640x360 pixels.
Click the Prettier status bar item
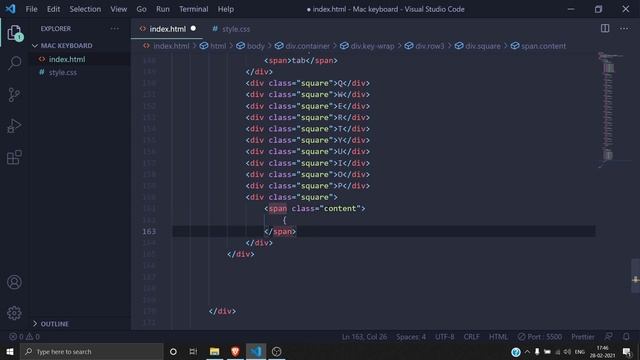(583, 337)
